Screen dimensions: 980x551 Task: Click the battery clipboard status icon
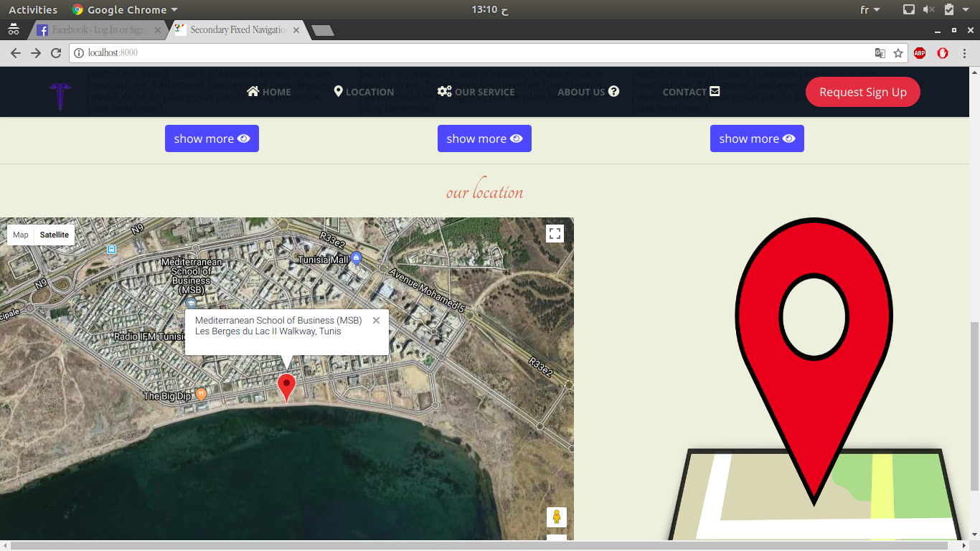949,10
